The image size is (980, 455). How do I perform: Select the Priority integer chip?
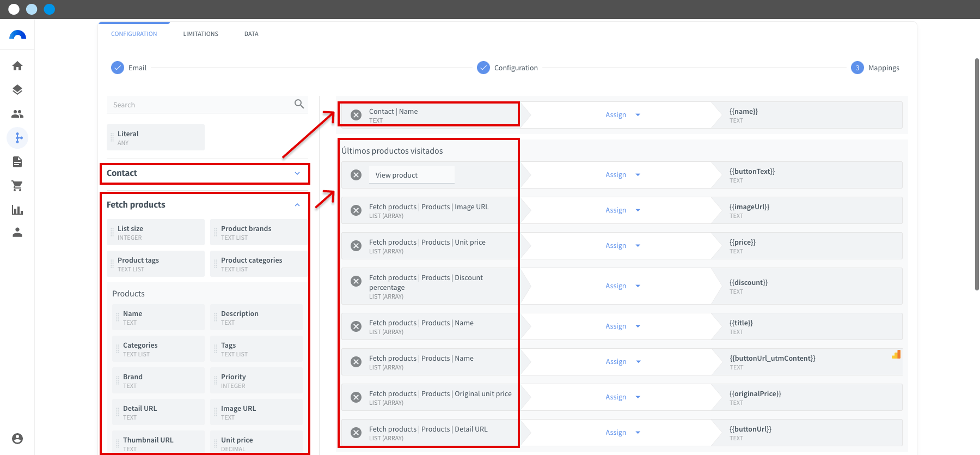click(256, 380)
